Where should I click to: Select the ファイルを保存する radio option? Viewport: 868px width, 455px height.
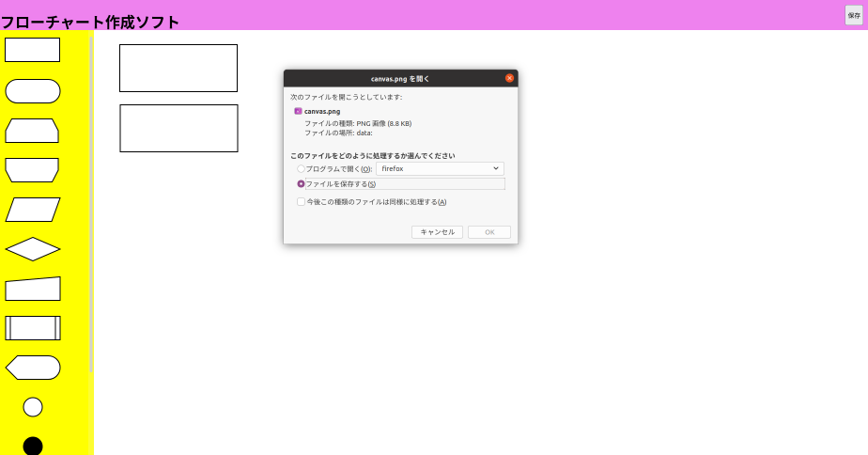click(302, 184)
